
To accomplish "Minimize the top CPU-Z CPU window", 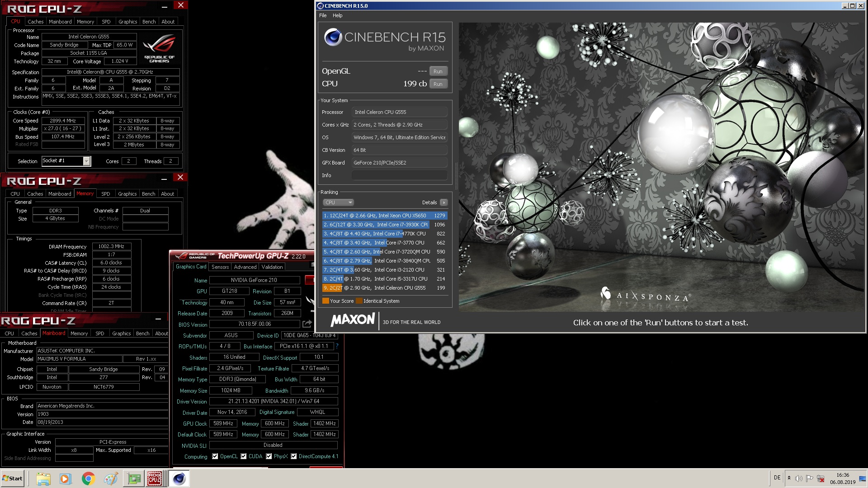I will (165, 6).
